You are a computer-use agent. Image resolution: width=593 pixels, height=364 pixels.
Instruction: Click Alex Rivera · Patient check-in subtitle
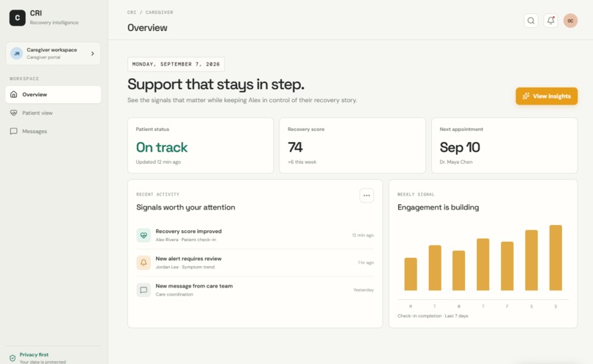[x=185, y=240]
